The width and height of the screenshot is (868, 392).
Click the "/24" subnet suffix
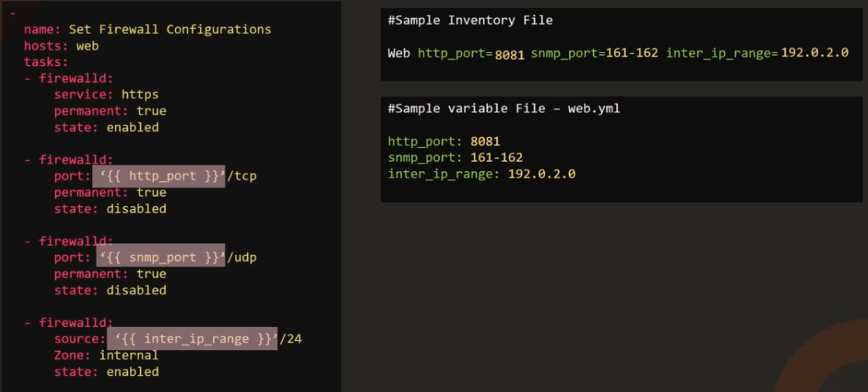(290, 339)
